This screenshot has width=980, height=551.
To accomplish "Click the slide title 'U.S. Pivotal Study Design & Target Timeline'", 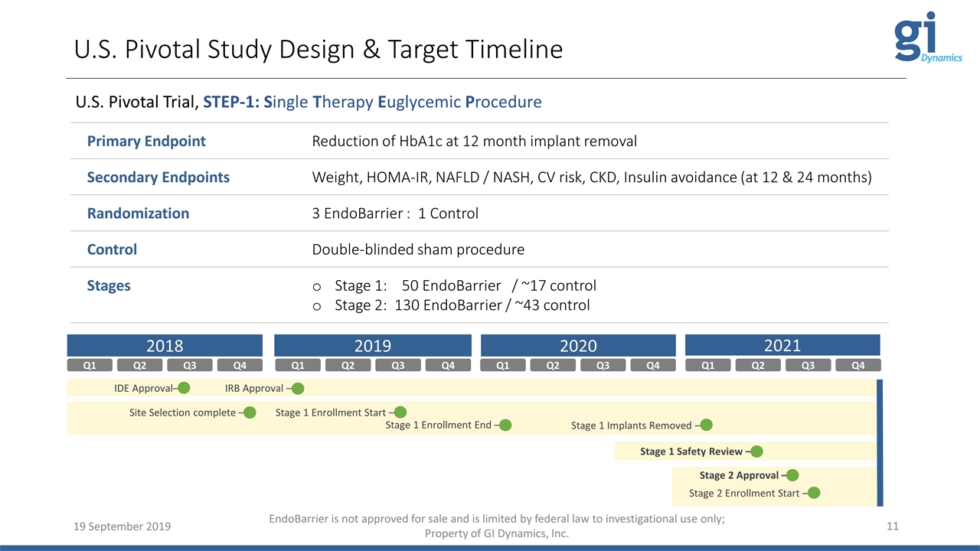I will (x=318, y=49).
